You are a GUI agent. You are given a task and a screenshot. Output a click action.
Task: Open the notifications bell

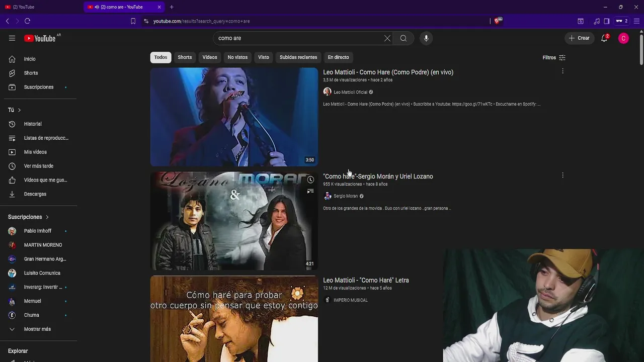point(604,38)
